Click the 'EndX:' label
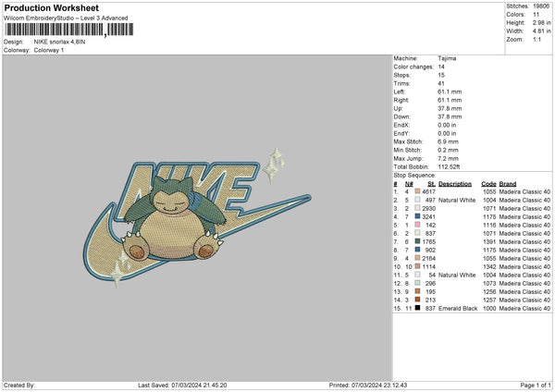 (x=401, y=125)
